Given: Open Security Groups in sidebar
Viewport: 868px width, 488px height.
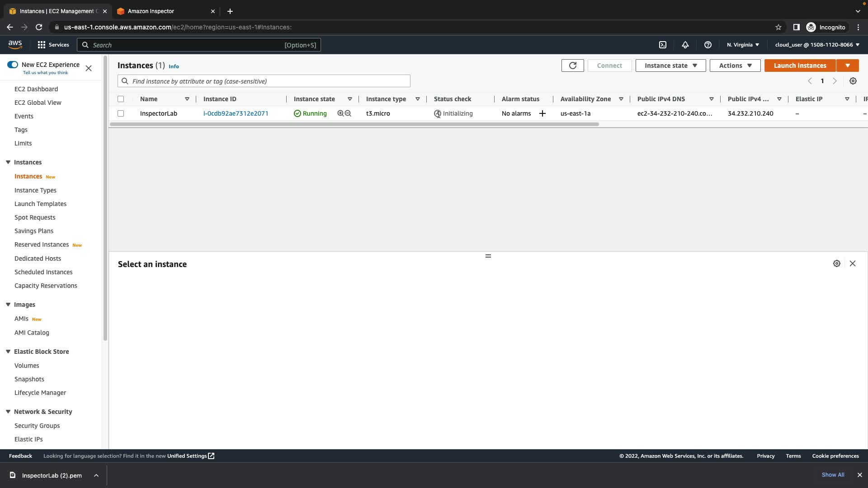Looking at the screenshot, I should (37, 426).
